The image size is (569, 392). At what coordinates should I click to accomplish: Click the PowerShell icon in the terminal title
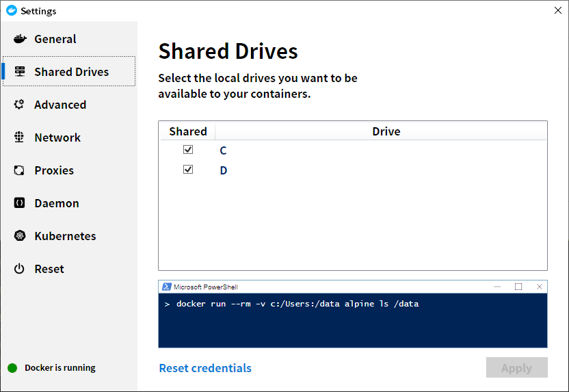pyautogui.click(x=167, y=287)
